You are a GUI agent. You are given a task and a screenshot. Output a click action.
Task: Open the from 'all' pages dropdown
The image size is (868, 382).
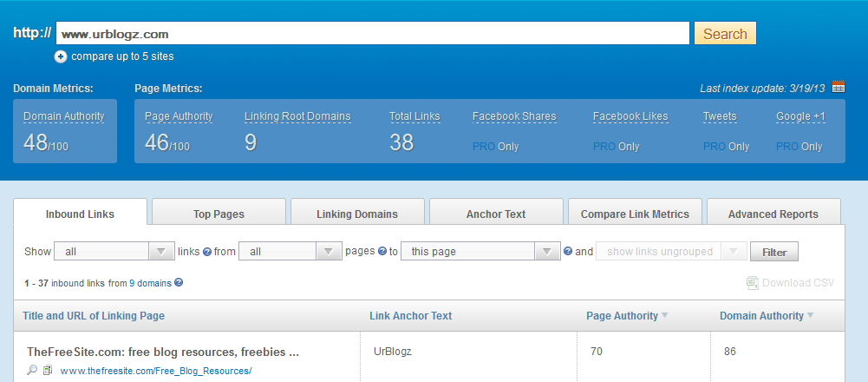click(290, 251)
